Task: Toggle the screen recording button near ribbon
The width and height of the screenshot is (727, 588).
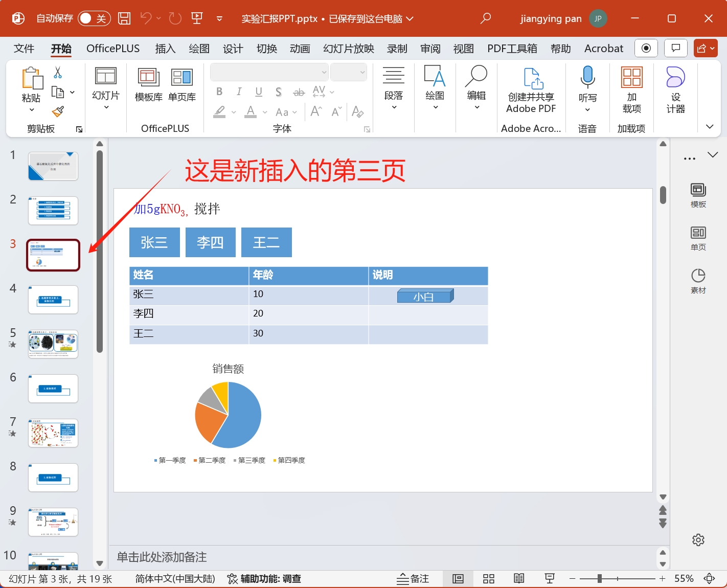Action: tap(646, 48)
